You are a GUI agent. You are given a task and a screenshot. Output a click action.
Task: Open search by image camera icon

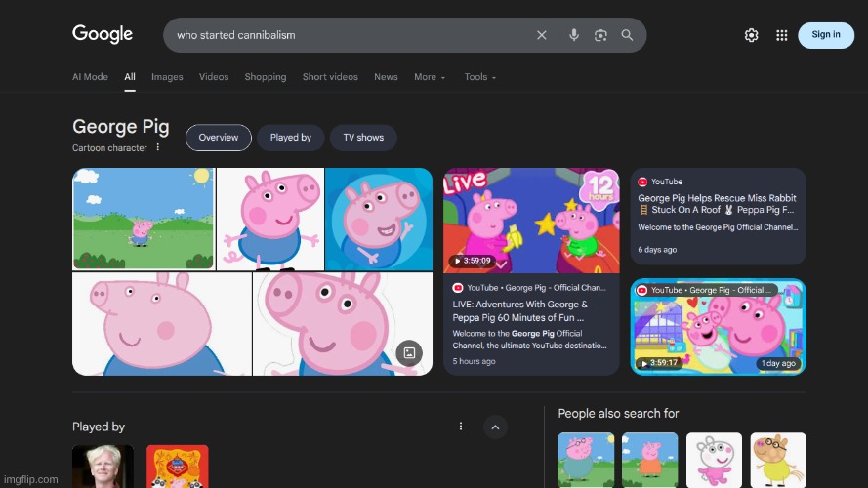point(600,35)
